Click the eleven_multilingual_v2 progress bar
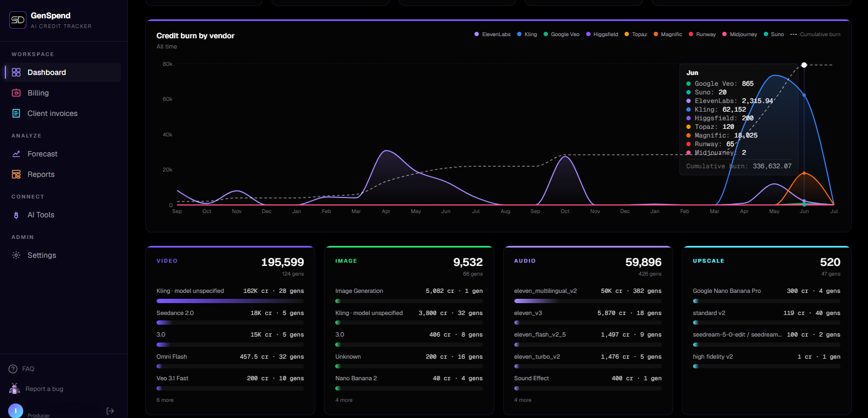The image size is (868, 418). click(588, 301)
